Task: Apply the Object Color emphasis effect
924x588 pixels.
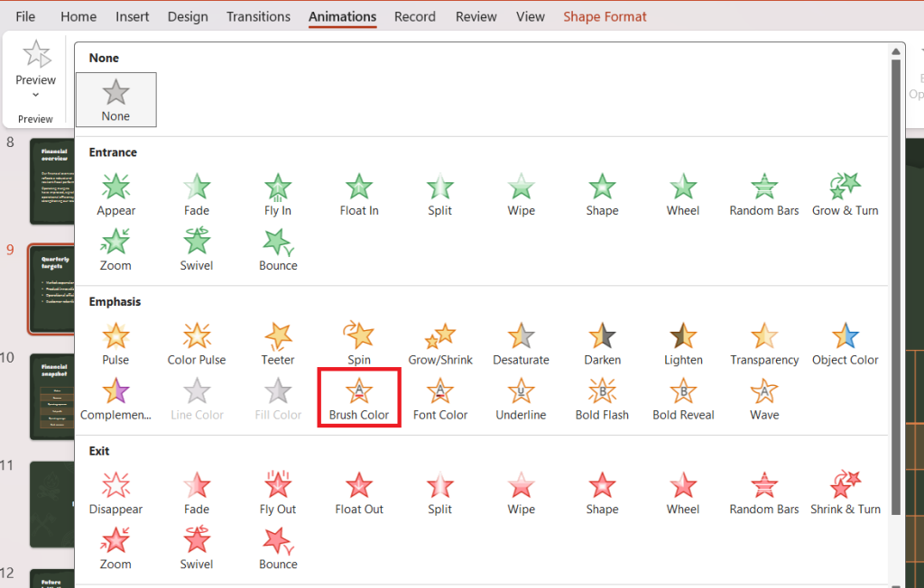Action: coord(845,340)
